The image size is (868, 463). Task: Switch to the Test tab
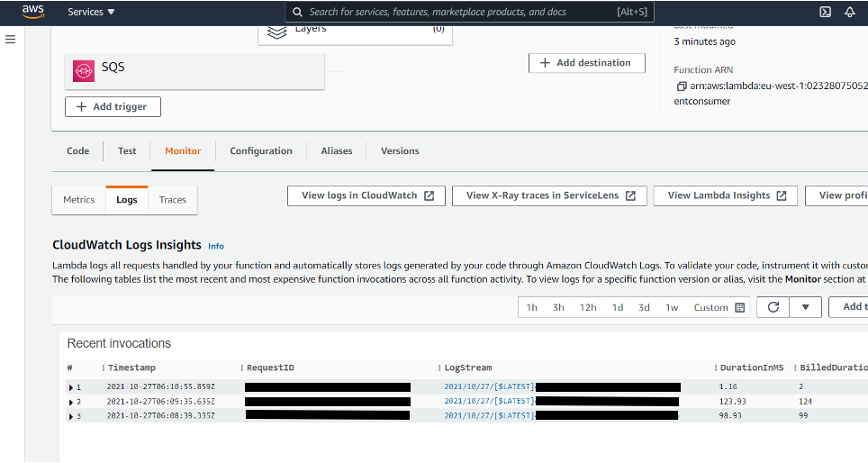[x=127, y=150]
